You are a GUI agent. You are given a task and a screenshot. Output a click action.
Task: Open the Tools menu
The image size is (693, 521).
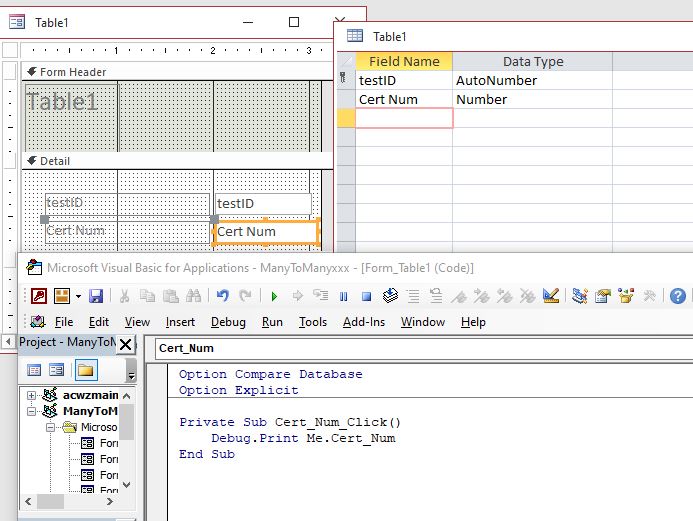tap(313, 322)
